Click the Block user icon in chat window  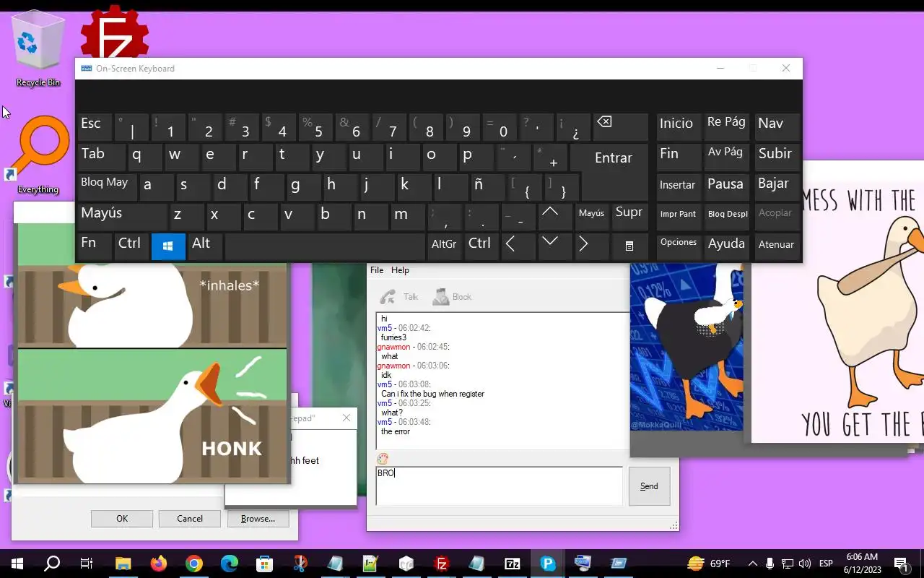tap(440, 296)
